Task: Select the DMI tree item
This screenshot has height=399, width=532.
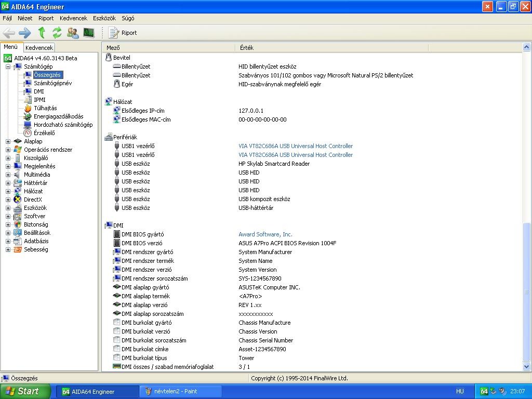Action: point(38,91)
